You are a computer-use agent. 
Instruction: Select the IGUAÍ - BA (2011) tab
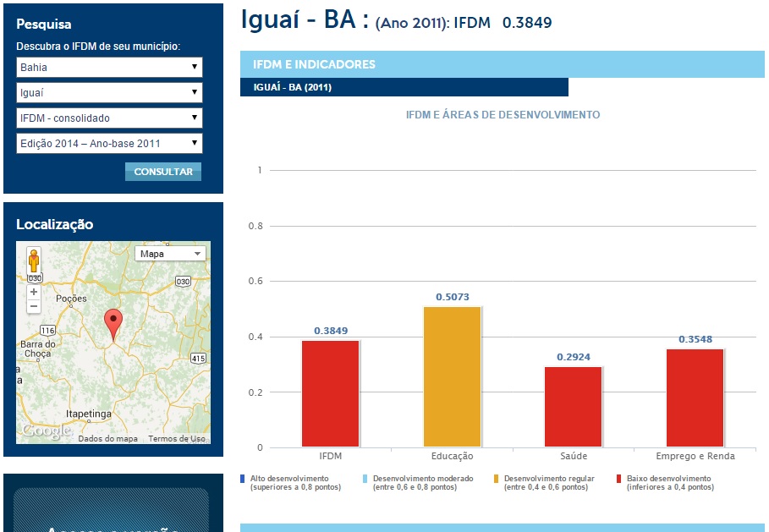(404, 87)
